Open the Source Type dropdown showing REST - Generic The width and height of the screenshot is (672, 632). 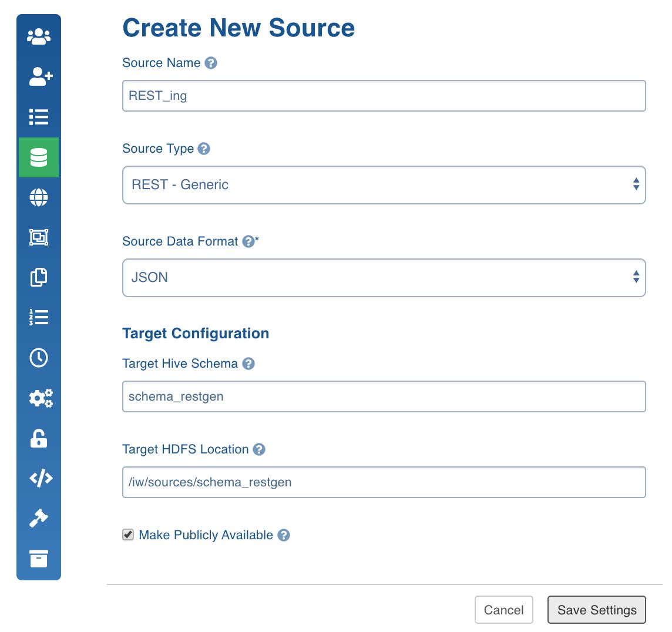pyautogui.click(x=384, y=184)
